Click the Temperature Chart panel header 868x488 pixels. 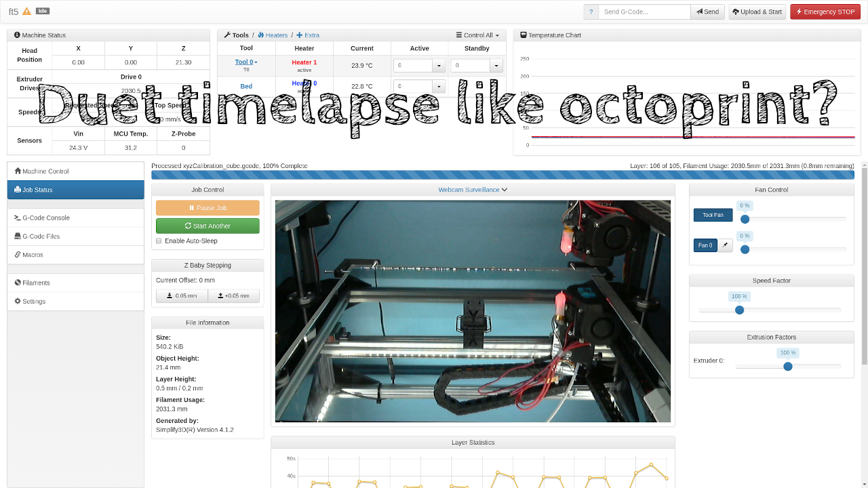coord(687,35)
